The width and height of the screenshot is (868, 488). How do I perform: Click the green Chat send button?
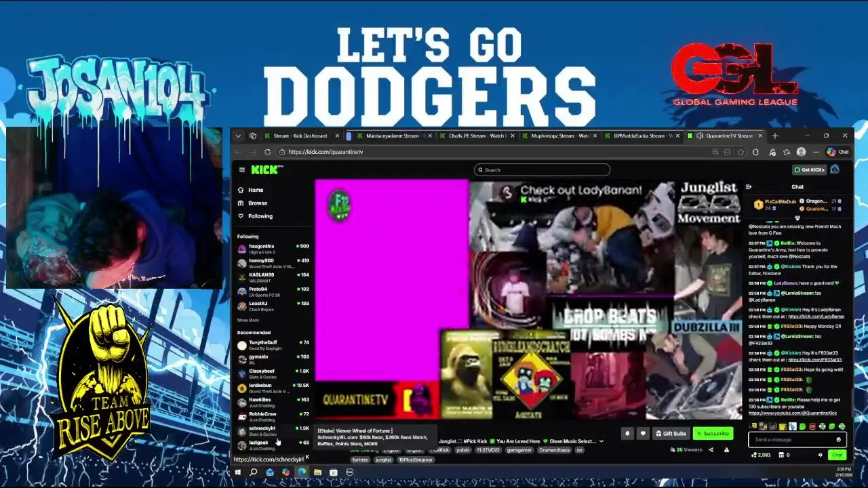click(x=837, y=455)
